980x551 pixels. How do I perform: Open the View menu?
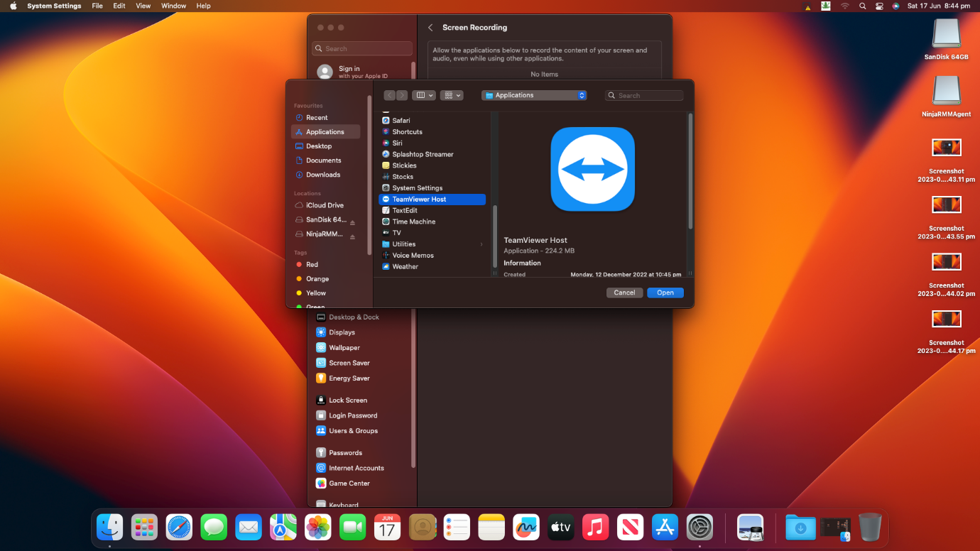point(143,6)
